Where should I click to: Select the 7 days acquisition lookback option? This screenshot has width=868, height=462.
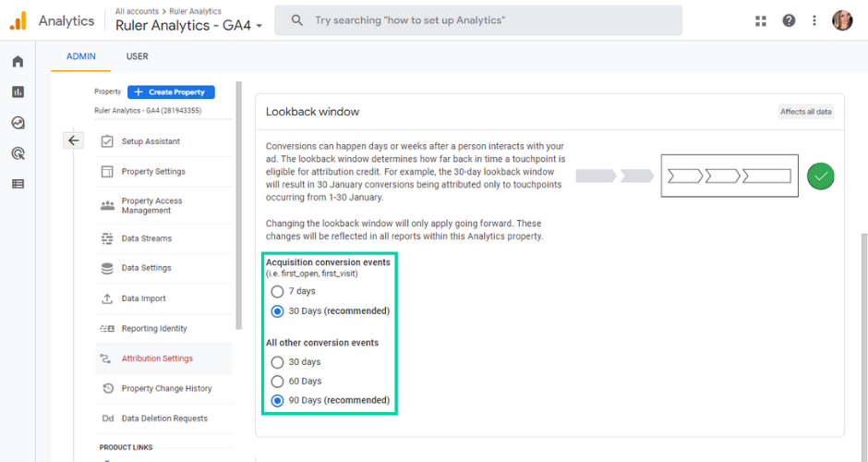tap(278, 291)
